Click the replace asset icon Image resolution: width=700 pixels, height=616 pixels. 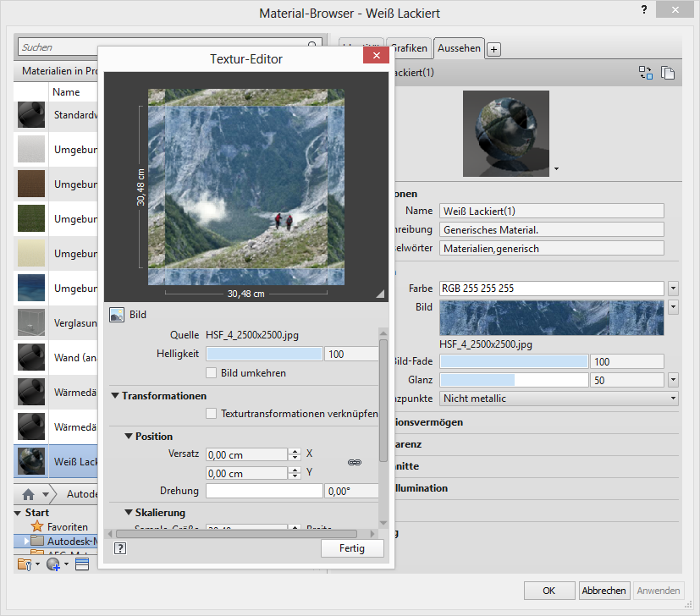[646, 72]
